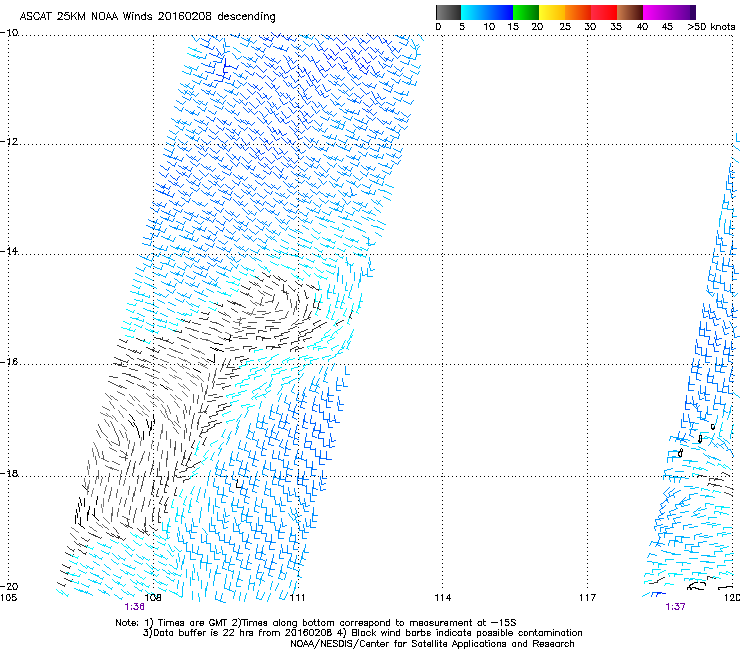This screenshot has width=740, height=650.
Task: Click the latitude axis label '-12'
Action: (9, 142)
